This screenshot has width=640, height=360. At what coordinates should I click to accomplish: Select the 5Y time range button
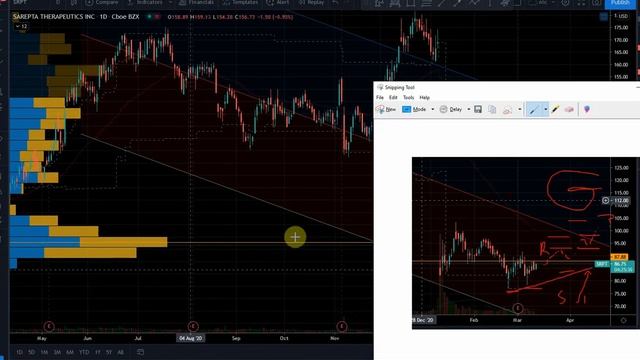(x=109, y=352)
